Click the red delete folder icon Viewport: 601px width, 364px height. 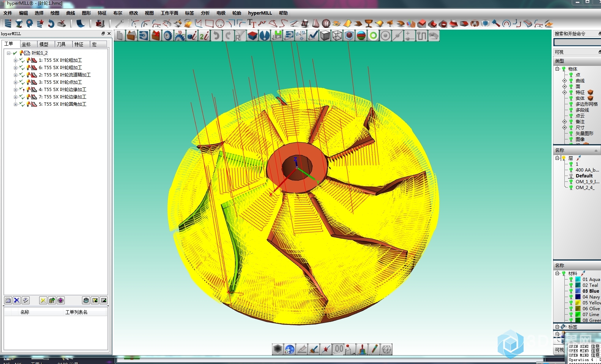156,35
